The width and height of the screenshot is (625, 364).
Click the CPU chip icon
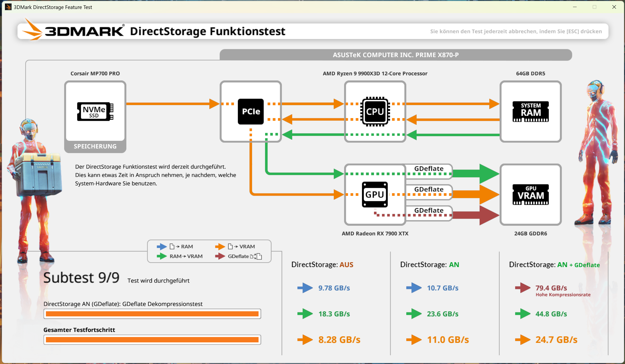375,111
